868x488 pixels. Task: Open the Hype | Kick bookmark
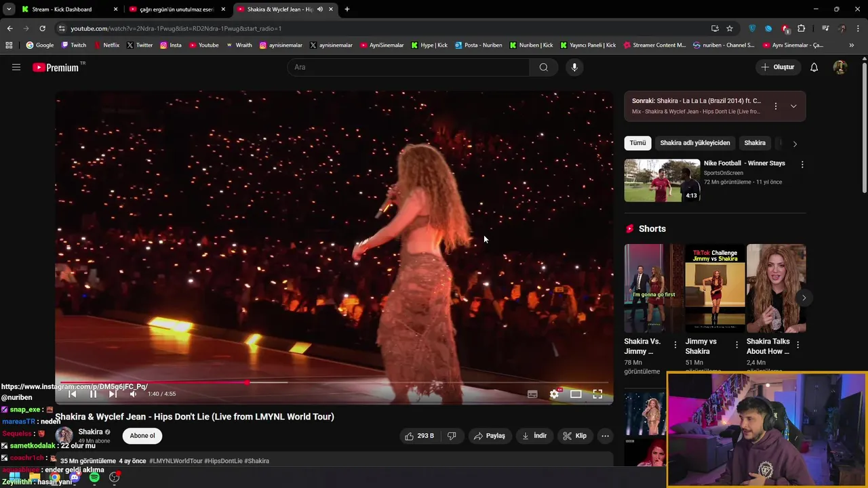click(429, 45)
